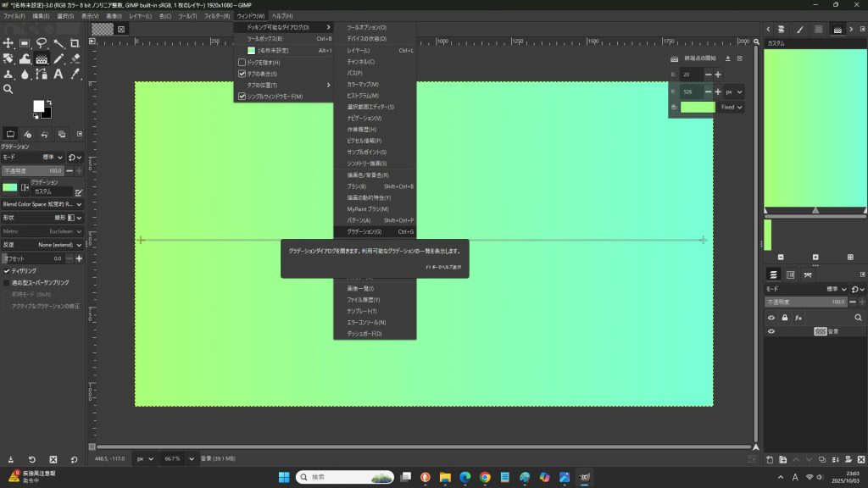
Task: Select the Paths tool
Action: [x=42, y=74]
